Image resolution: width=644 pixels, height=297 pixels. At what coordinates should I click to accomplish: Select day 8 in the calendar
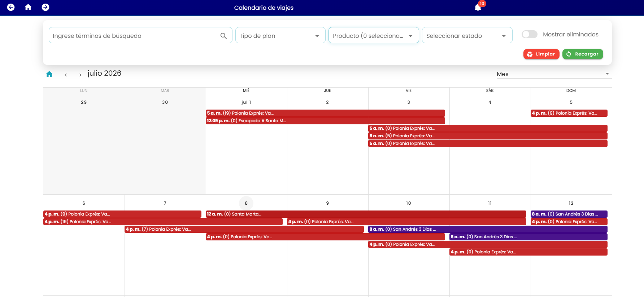pos(246,203)
